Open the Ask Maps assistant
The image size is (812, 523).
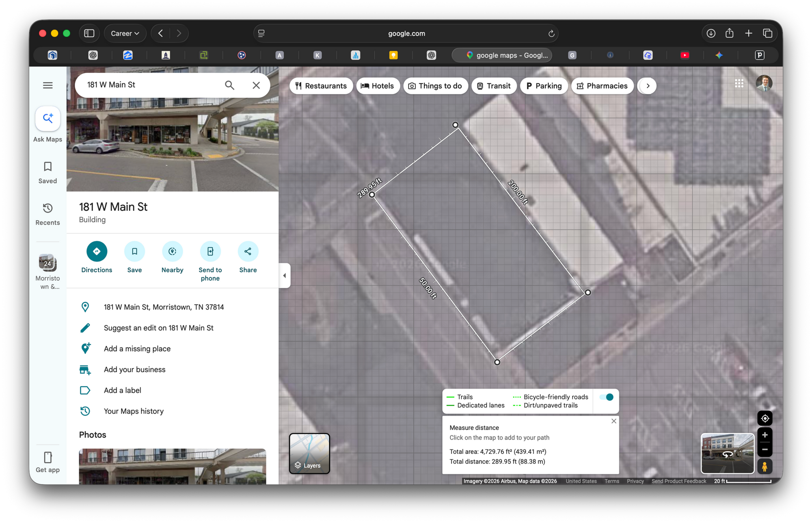click(x=48, y=119)
